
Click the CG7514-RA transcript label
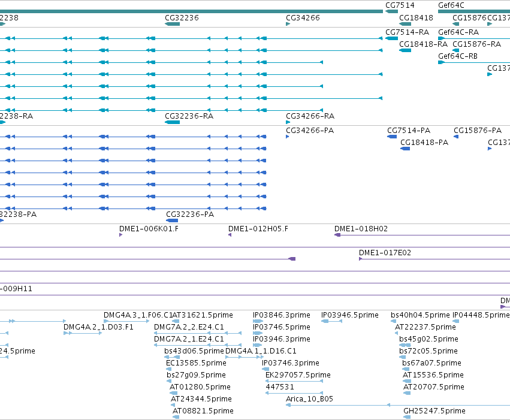tap(407, 32)
